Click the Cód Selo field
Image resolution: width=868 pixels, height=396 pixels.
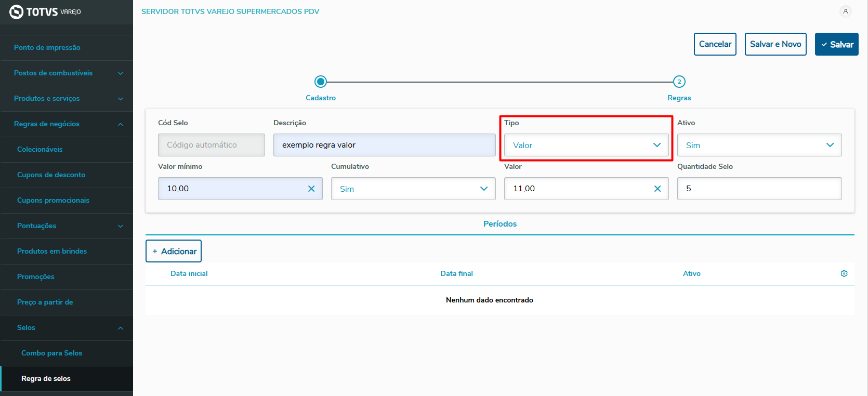click(212, 145)
